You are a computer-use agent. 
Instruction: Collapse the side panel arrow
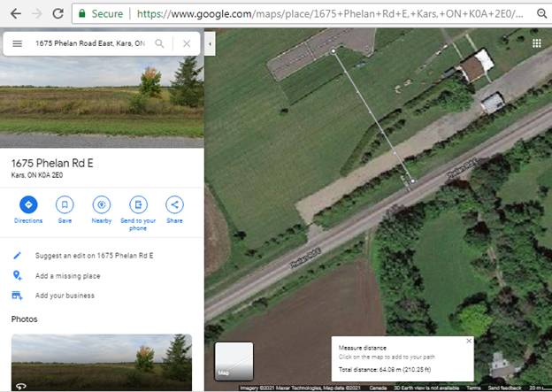tap(210, 43)
